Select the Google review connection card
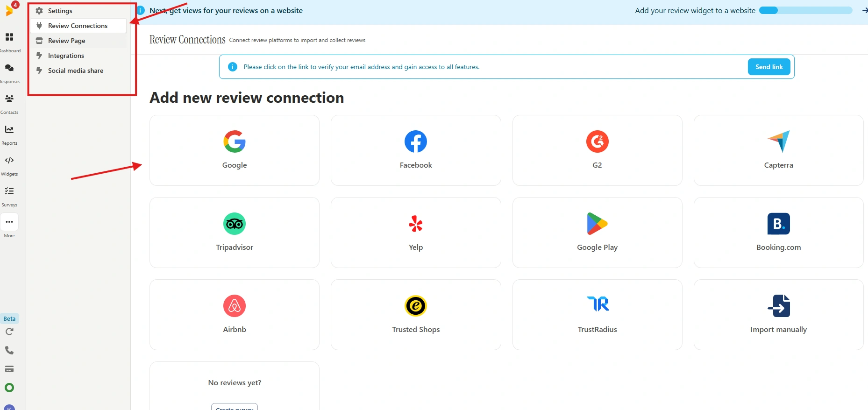 pyautogui.click(x=235, y=150)
